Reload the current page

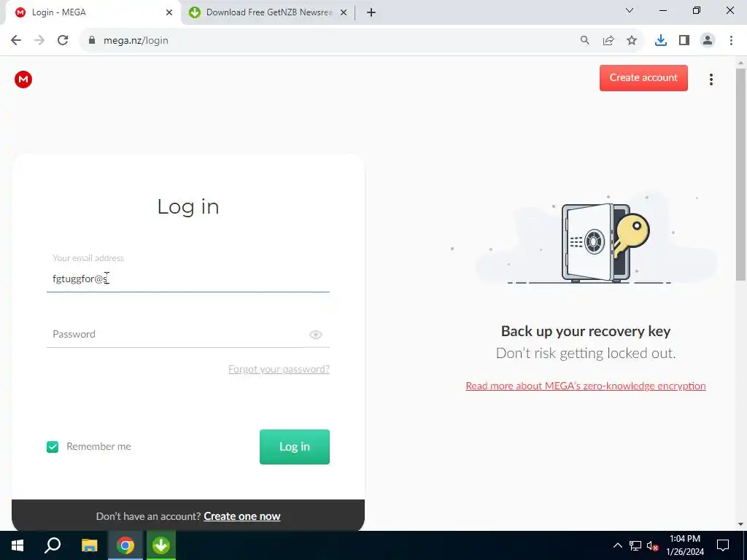(x=63, y=41)
